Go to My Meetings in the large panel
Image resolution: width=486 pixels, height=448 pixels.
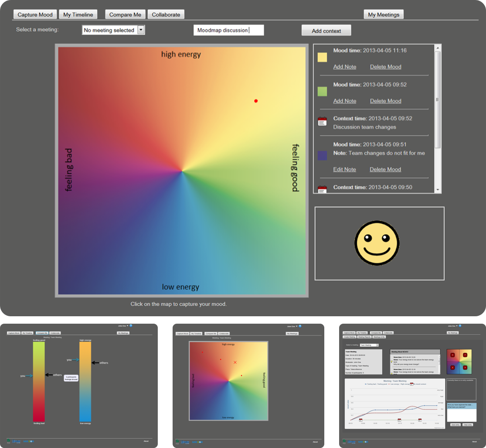coord(384,14)
